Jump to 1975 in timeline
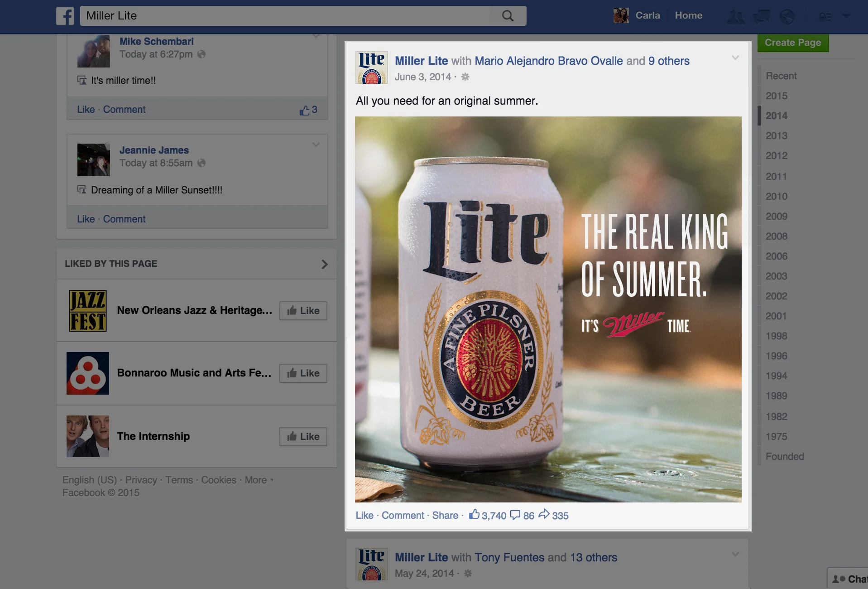The image size is (868, 589). [777, 437]
